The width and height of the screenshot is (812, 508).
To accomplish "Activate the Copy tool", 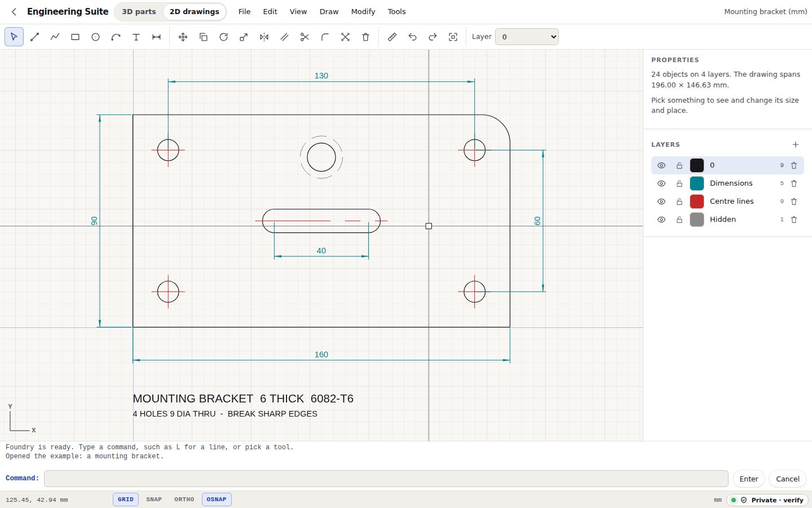I will pyautogui.click(x=203, y=37).
